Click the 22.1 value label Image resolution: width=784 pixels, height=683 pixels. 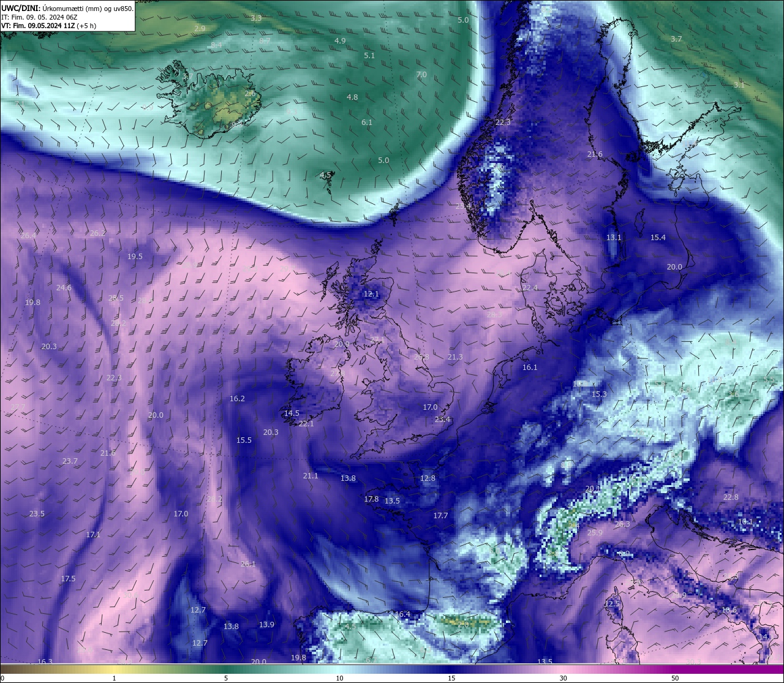(x=306, y=423)
